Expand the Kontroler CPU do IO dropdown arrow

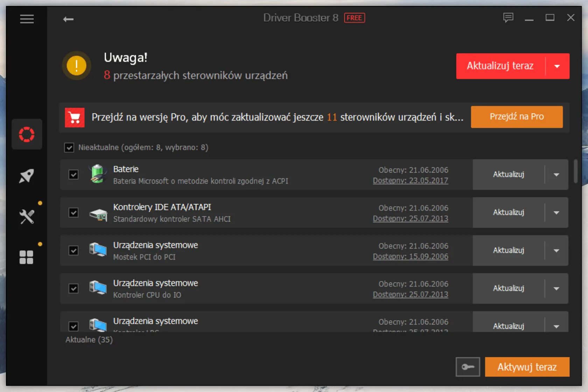[x=556, y=288]
